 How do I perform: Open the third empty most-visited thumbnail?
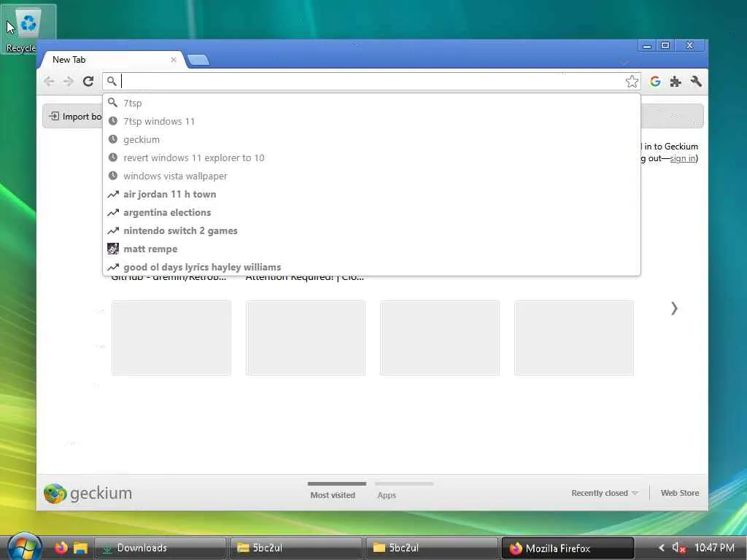[x=440, y=338]
